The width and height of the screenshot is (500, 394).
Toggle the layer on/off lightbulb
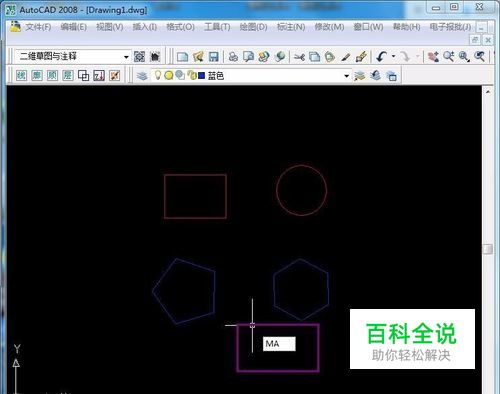[x=158, y=75]
